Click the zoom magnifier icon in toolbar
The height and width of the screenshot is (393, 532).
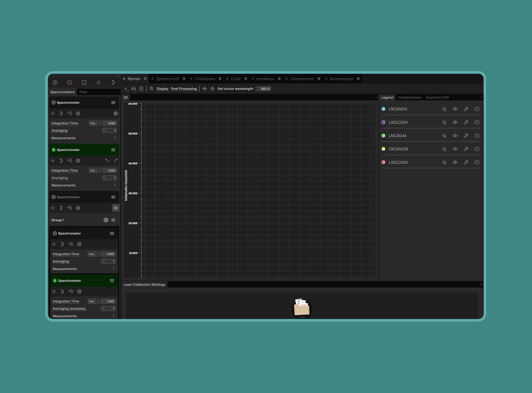152,89
